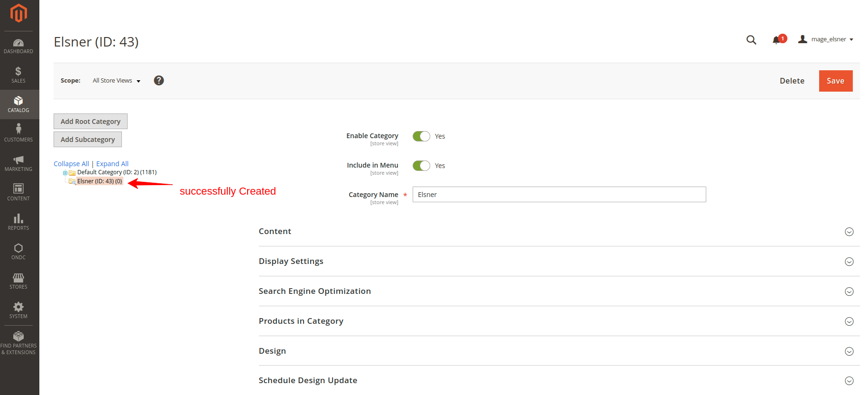This screenshot has width=868, height=395.
Task: Click the scope help question icon
Action: pos(159,81)
